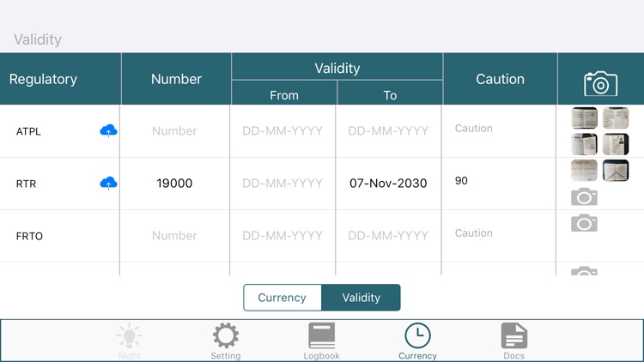Select the Validity segment
644x362 pixels.
click(361, 298)
